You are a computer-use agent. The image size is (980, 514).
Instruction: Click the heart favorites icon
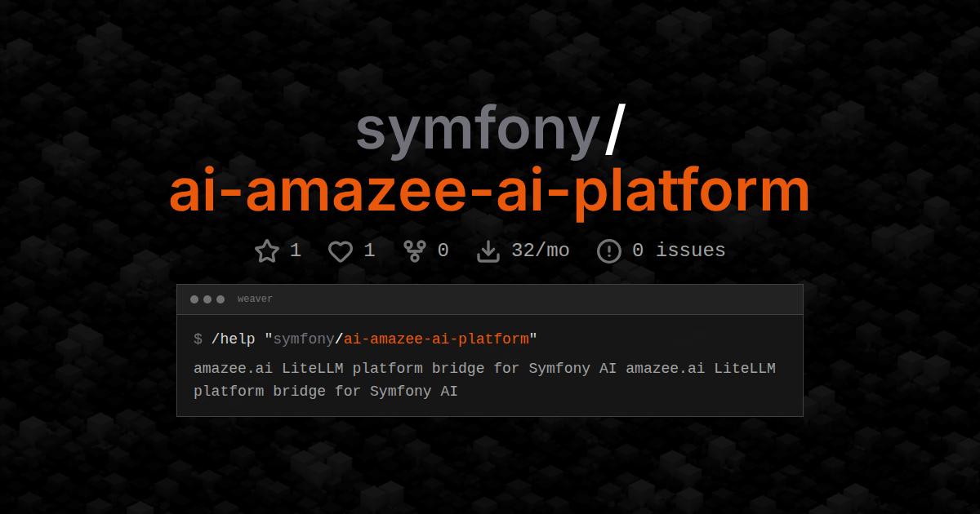tap(341, 251)
